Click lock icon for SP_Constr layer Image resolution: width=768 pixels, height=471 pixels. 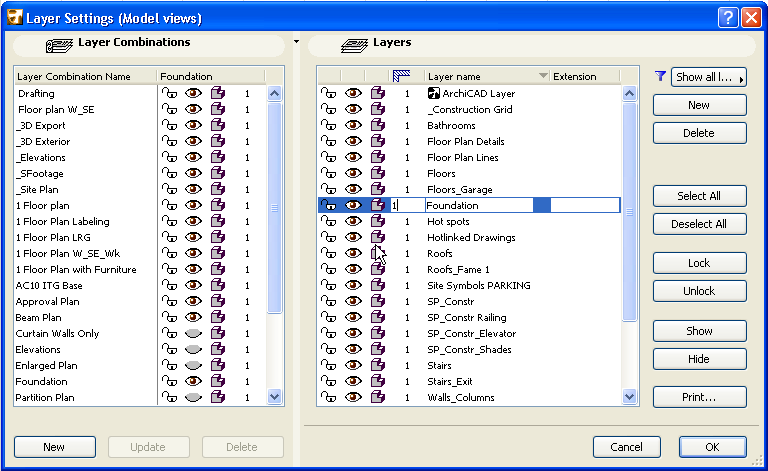click(x=328, y=301)
